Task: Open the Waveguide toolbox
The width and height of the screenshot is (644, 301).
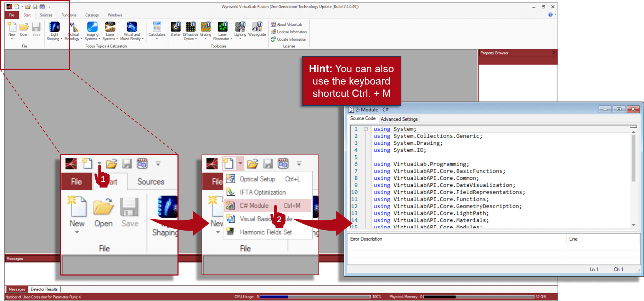Action: click(x=257, y=29)
